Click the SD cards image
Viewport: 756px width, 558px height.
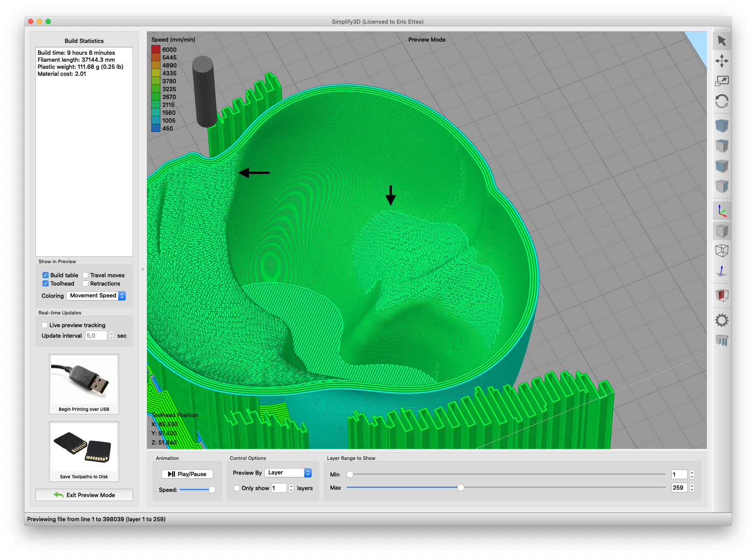[x=84, y=447]
